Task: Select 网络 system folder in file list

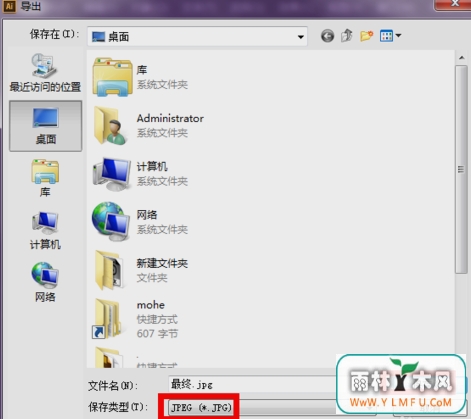Action: 140,221
